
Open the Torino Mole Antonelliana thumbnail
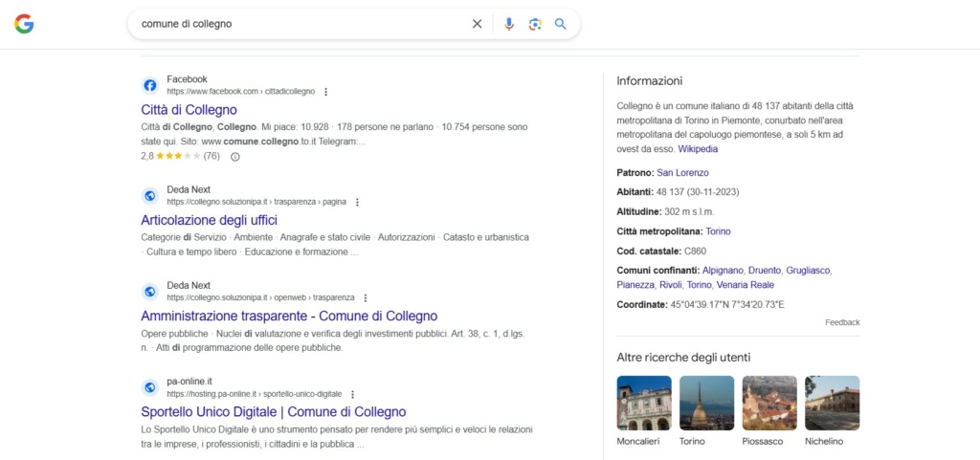click(x=707, y=403)
